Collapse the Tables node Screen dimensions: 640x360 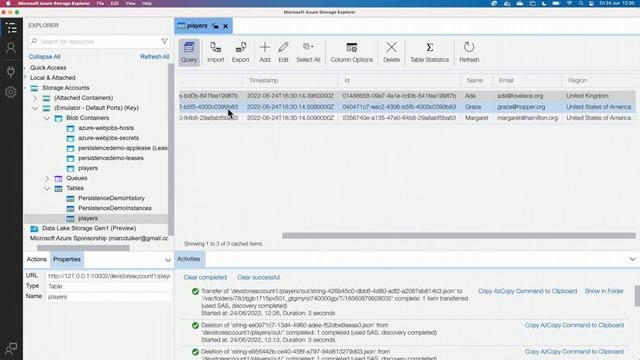(x=47, y=188)
